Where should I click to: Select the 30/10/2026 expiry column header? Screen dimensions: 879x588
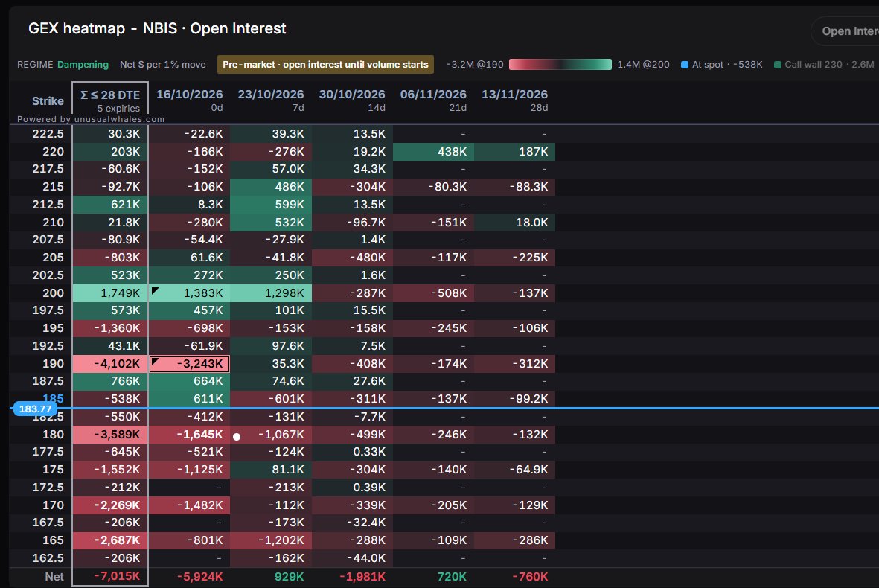coord(352,100)
